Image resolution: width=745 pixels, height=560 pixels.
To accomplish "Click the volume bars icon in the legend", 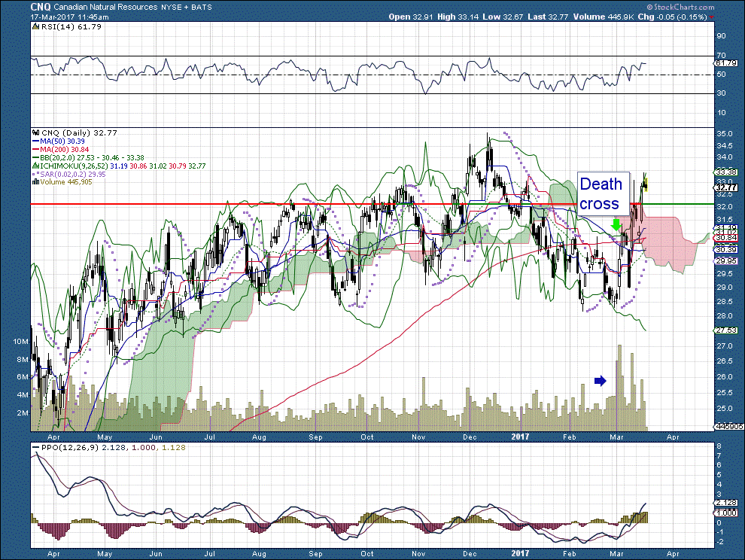I will coord(35,182).
